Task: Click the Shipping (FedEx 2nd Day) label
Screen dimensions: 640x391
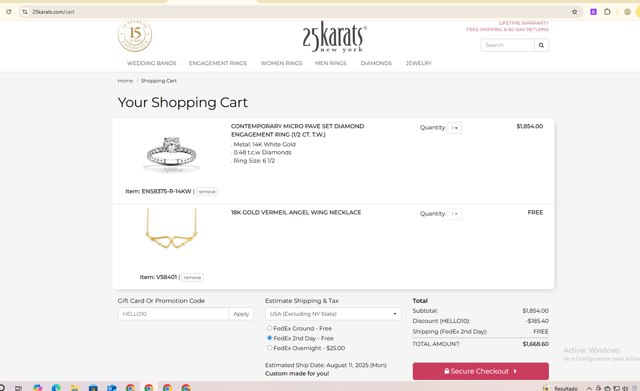Action: click(x=450, y=332)
